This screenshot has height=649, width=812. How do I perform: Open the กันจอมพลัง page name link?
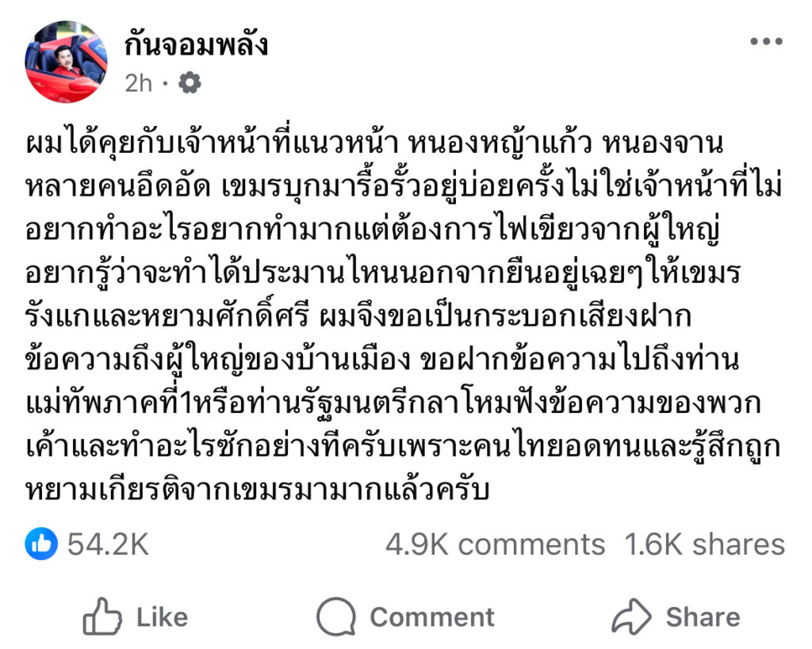pyautogui.click(x=197, y=45)
